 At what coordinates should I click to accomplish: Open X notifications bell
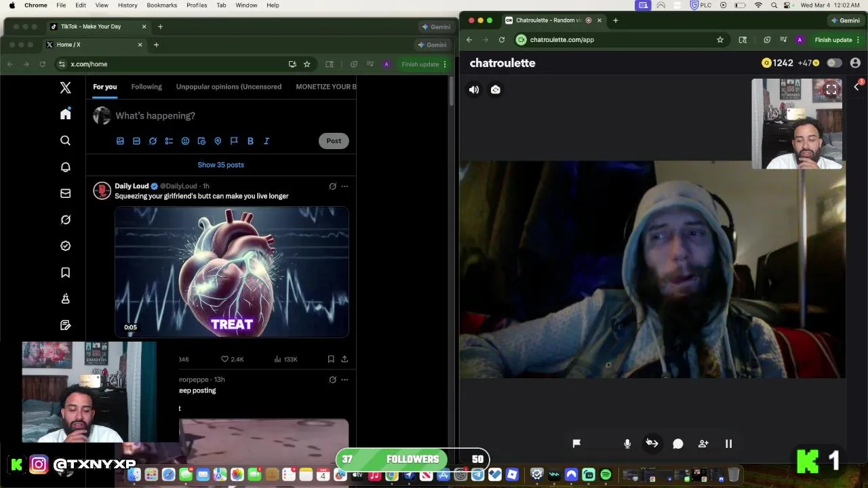(x=66, y=167)
